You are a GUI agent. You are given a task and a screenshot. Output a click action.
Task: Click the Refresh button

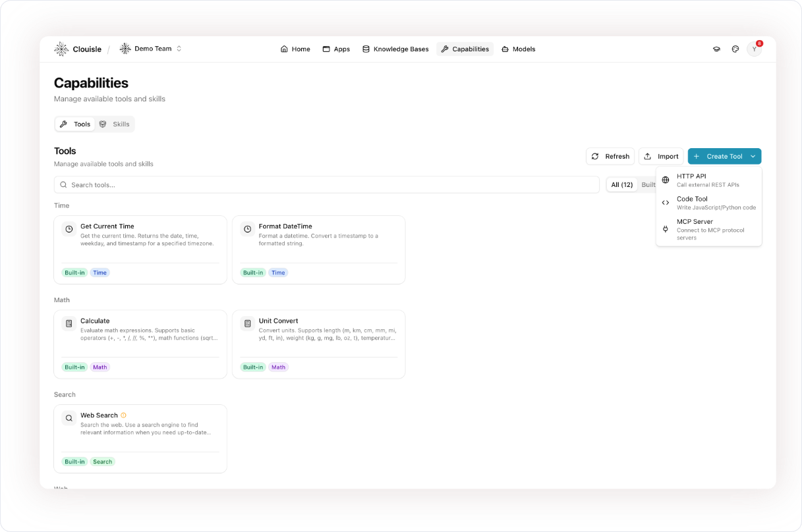tap(610, 156)
